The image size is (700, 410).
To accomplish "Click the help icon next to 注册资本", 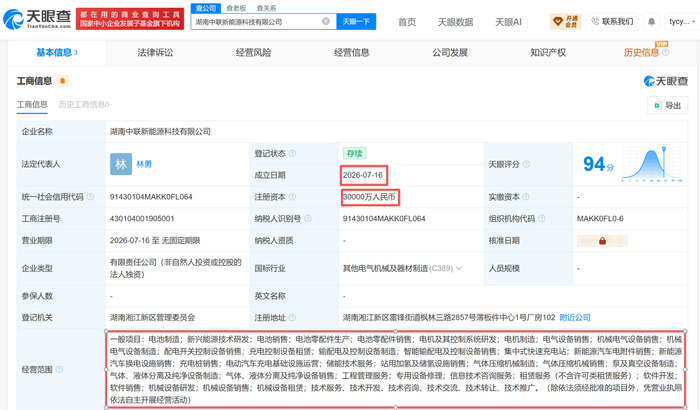I will click(x=292, y=197).
